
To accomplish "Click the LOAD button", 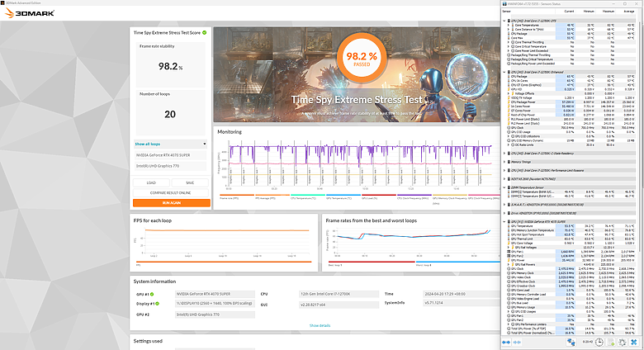I will click(x=151, y=182).
